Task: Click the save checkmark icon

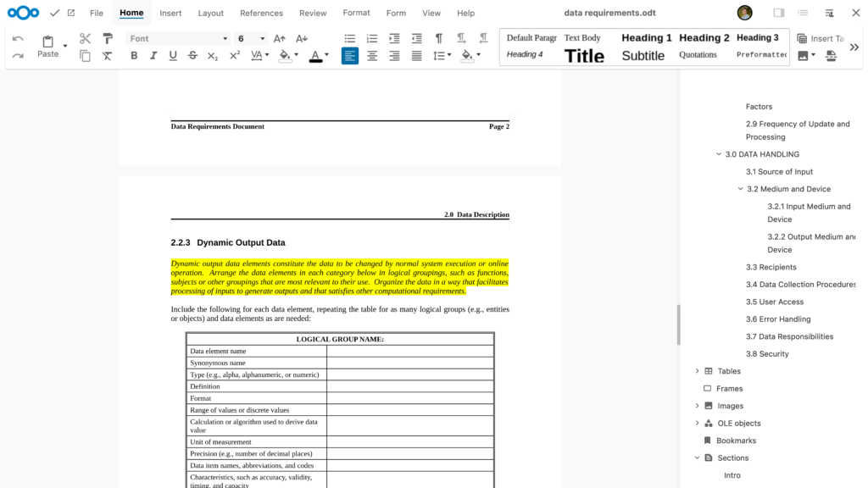Action: click(54, 13)
